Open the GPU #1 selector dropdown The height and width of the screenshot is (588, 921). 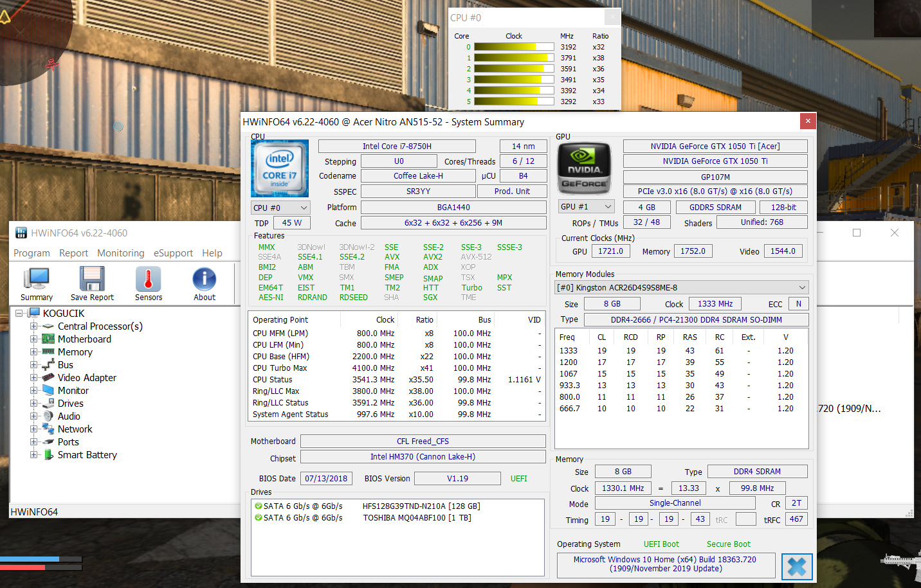pyautogui.click(x=586, y=206)
